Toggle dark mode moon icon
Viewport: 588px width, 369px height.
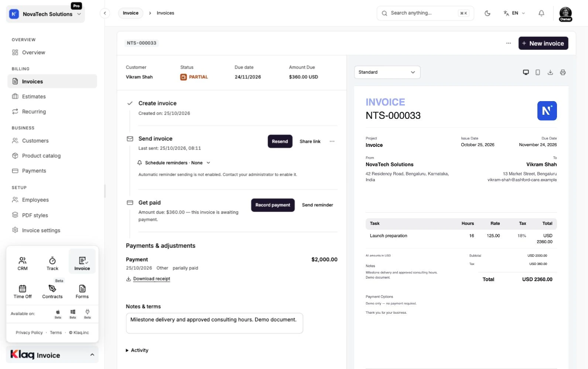[487, 13]
